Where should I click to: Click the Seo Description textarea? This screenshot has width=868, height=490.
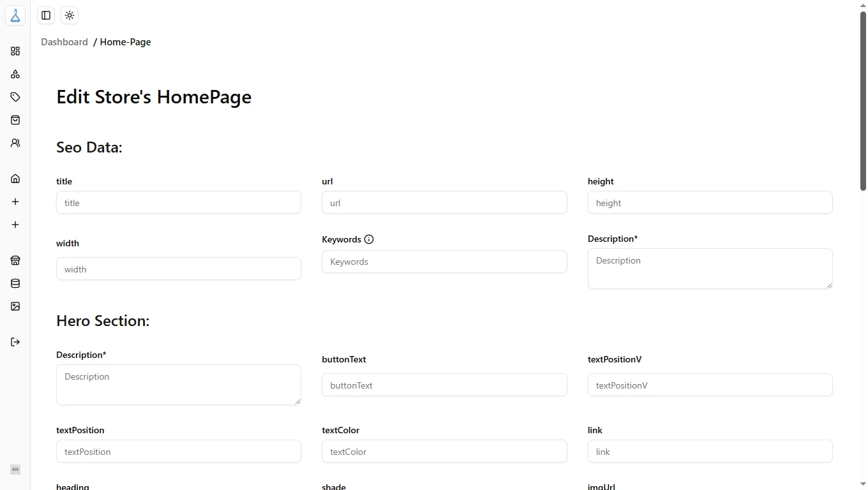[x=710, y=268]
